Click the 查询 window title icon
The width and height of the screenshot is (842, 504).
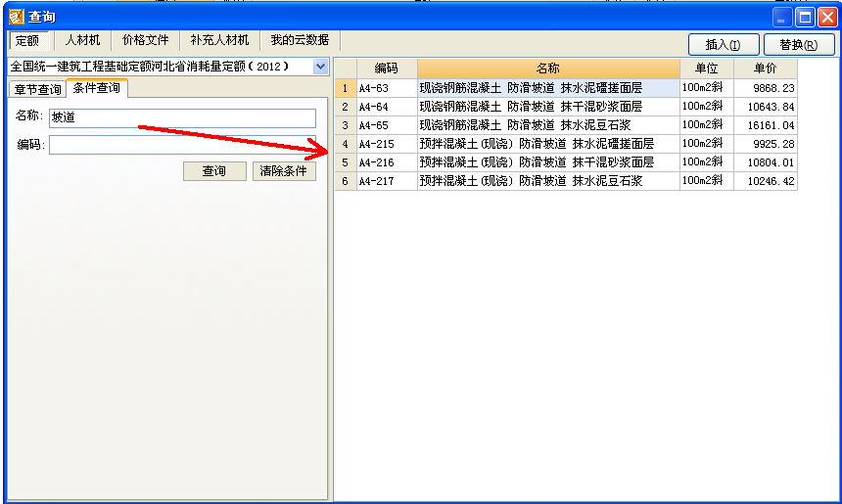coord(16,17)
